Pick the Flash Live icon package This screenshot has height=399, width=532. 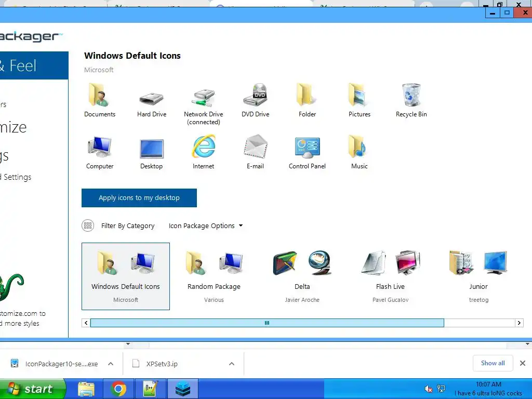click(x=390, y=276)
